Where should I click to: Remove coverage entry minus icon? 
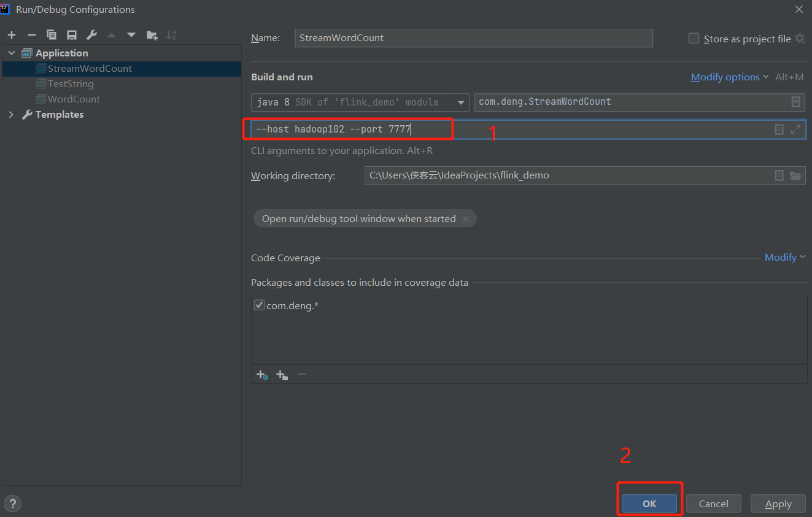point(301,374)
